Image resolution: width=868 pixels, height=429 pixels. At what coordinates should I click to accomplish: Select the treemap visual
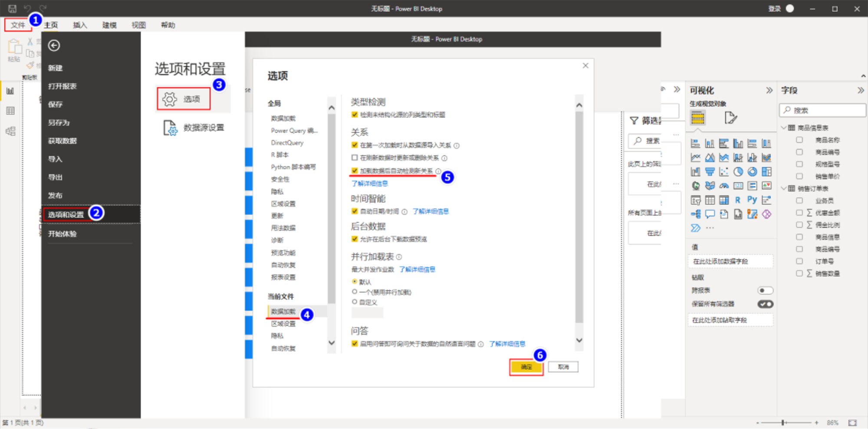pyautogui.click(x=766, y=172)
